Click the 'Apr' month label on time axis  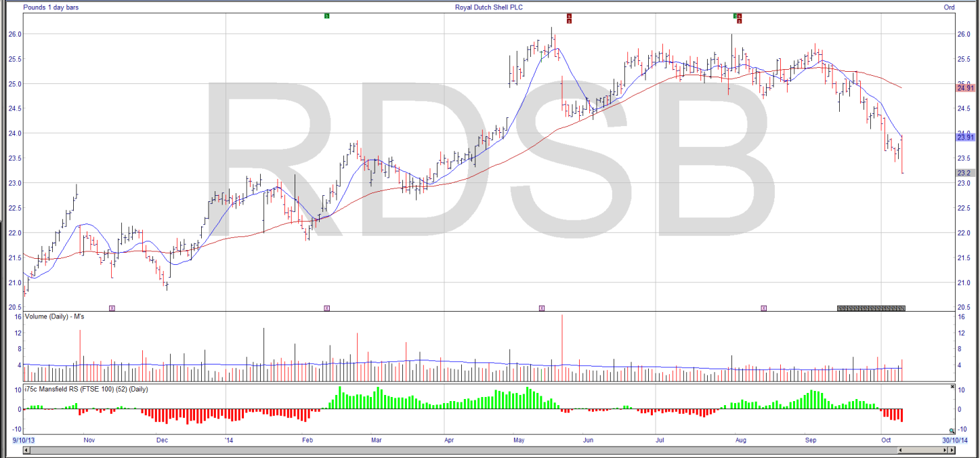point(449,440)
